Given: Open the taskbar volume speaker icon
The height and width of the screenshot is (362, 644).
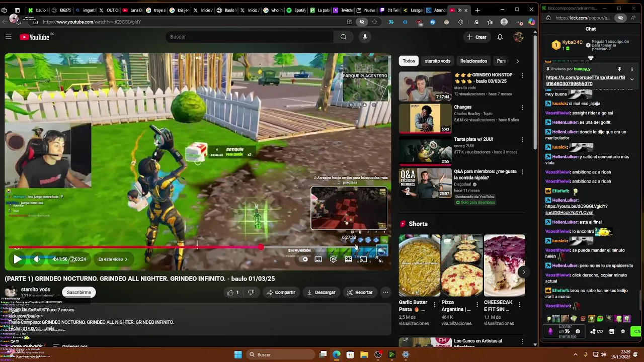Looking at the screenshot, I should tap(603, 354).
